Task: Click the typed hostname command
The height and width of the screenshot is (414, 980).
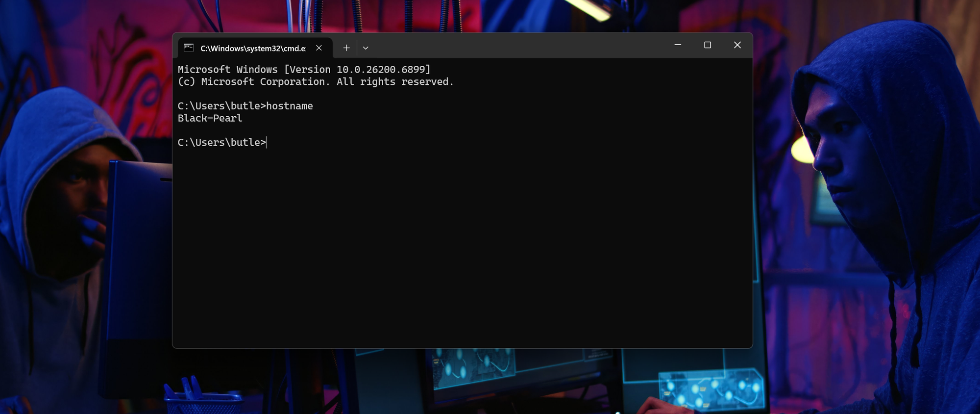Action: tap(289, 106)
